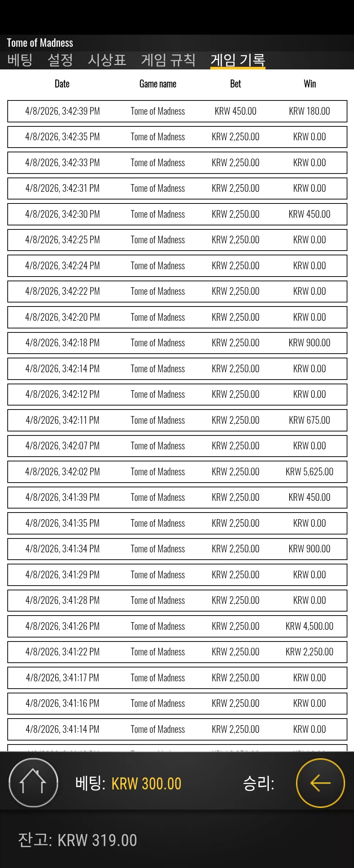Screen dimensions: 354x868
Task: Switch to the 베팅 tab
Action: 20,60
